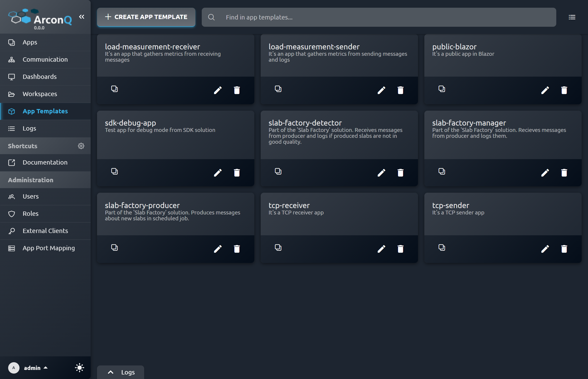Expand the bottom Logs panel

[121, 372]
